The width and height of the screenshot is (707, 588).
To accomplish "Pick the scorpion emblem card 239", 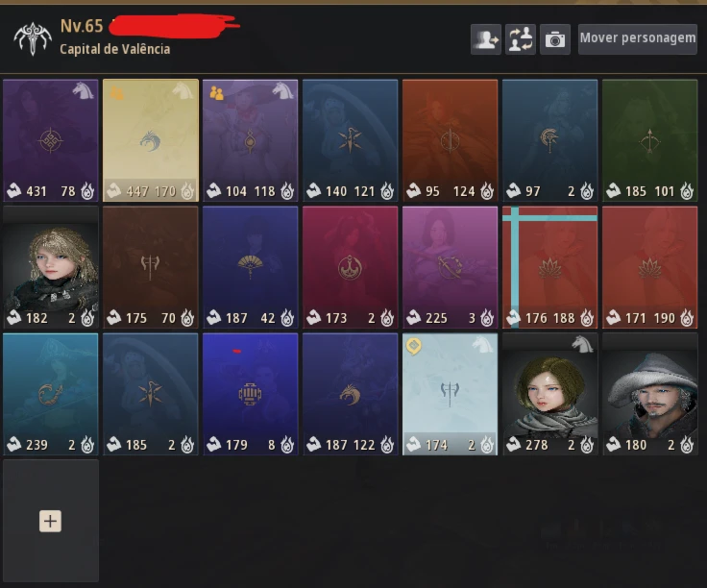I will [x=51, y=394].
